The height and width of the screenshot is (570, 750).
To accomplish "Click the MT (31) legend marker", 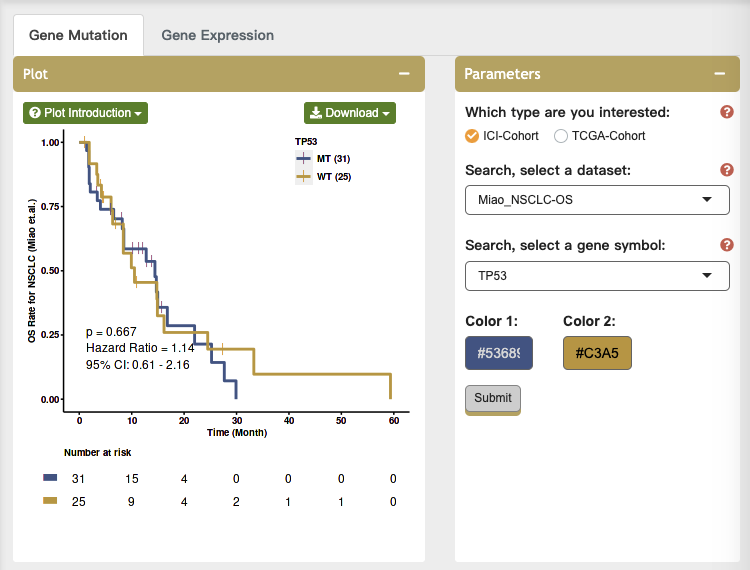I will pyautogui.click(x=304, y=159).
